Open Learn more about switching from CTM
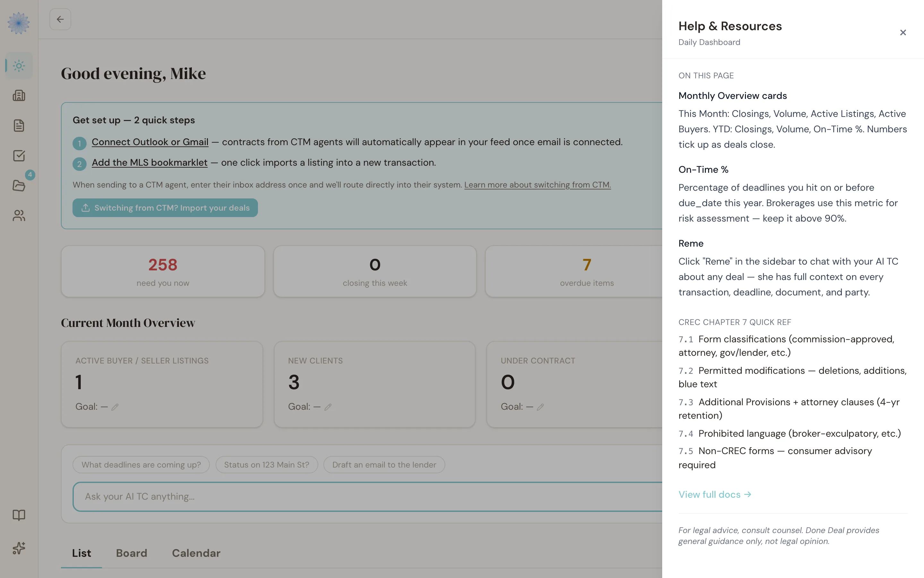 [x=537, y=185]
